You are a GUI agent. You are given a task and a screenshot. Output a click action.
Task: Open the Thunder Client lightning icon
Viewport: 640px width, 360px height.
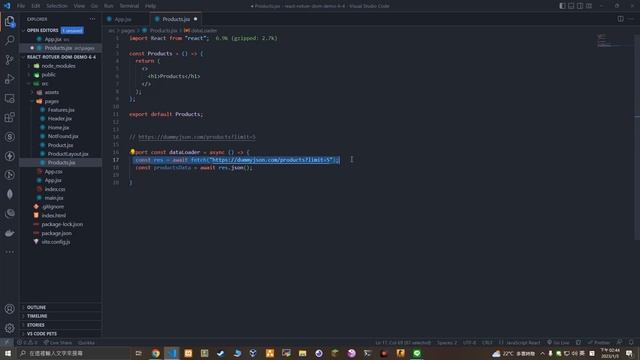click(x=9, y=156)
